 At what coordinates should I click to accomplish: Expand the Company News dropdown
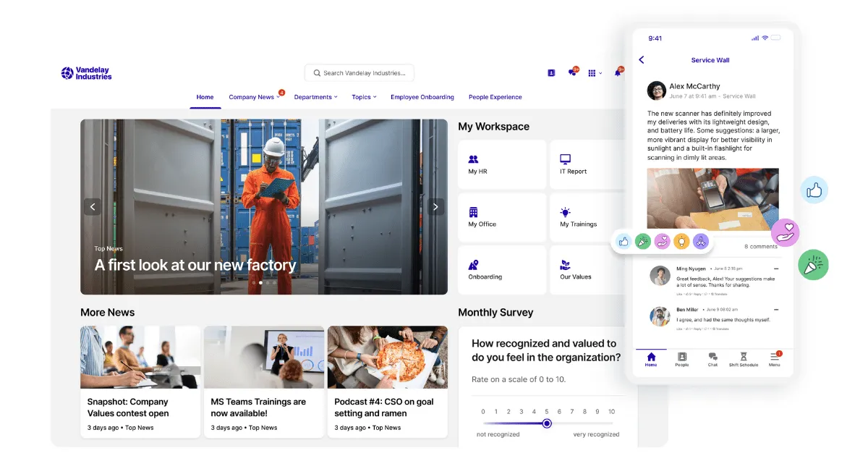252,96
